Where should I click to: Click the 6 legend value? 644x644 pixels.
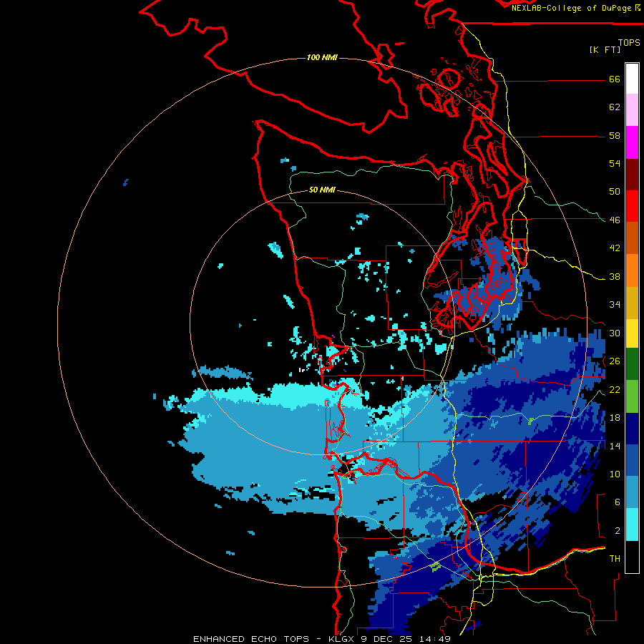pyautogui.click(x=618, y=502)
